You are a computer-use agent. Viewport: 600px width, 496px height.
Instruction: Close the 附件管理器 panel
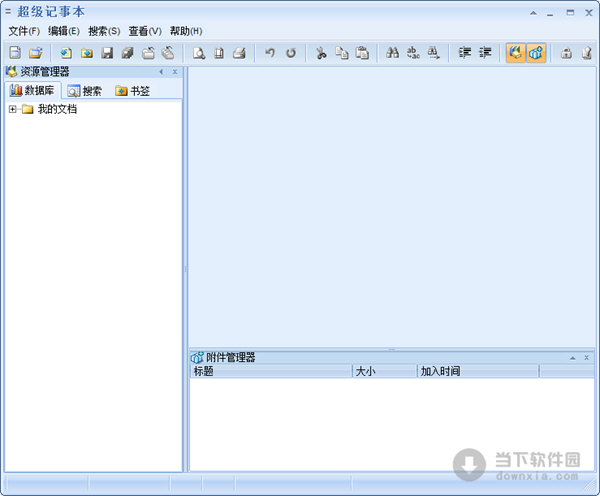click(x=587, y=358)
